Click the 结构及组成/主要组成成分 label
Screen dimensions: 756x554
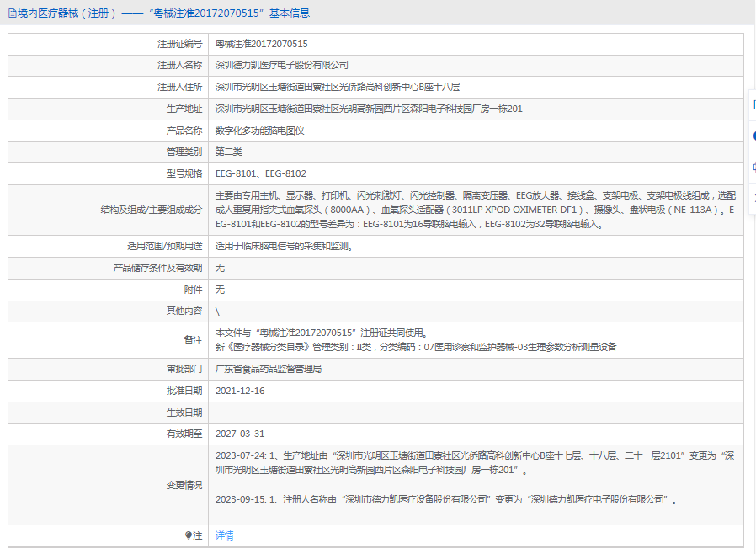152,210
